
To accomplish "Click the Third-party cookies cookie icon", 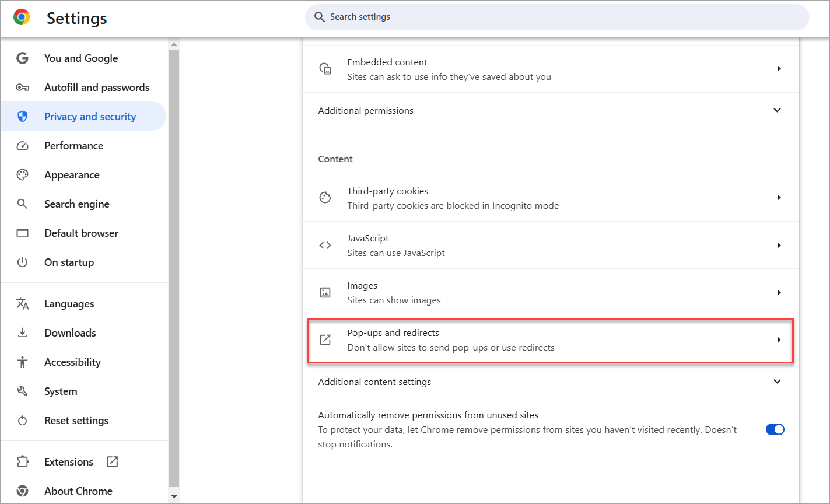I will pos(325,198).
